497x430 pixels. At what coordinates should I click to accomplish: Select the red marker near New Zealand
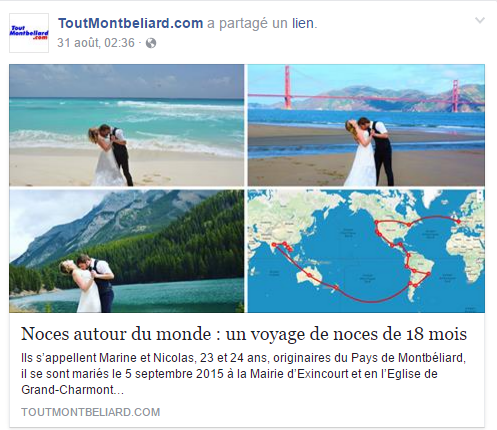click(336, 287)
